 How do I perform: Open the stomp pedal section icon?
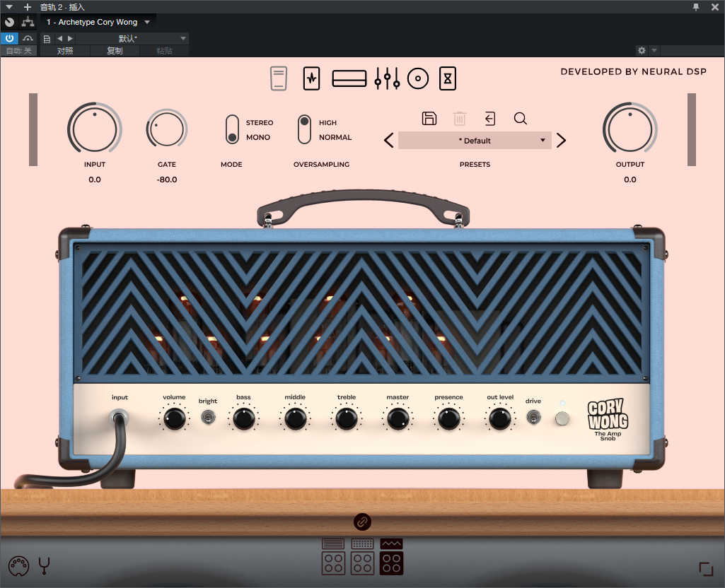pyautogui.click(x=279, y=78)
